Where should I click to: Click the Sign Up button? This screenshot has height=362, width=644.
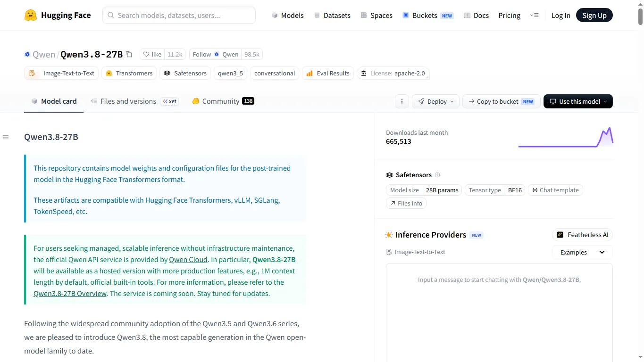(594, 15)
